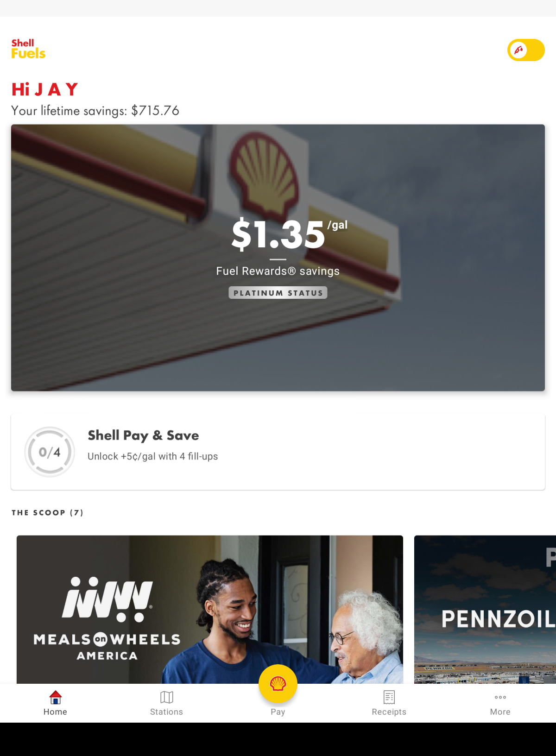556x756 pixels.
Task: Tap The Scoop (7) section header
Action: [47, 513]
